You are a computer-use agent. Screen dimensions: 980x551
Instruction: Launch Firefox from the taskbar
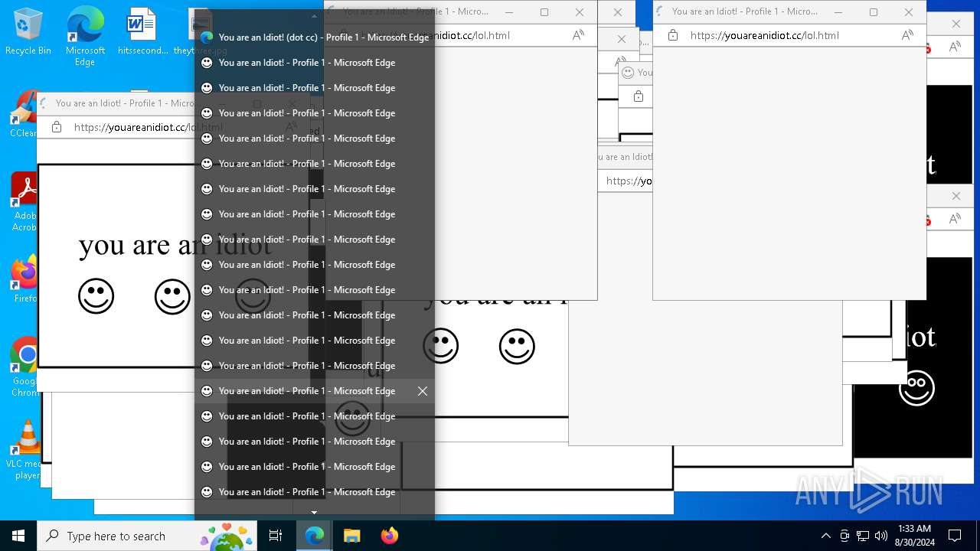point(390,536)
